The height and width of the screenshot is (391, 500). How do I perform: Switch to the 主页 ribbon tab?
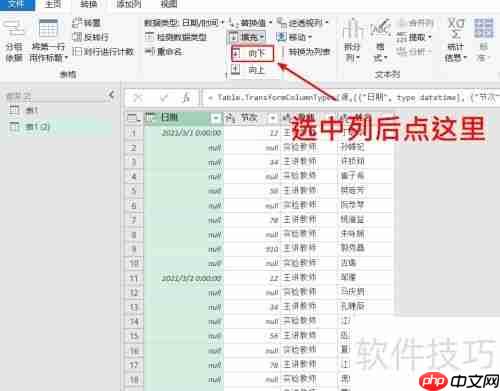point(53,4)
